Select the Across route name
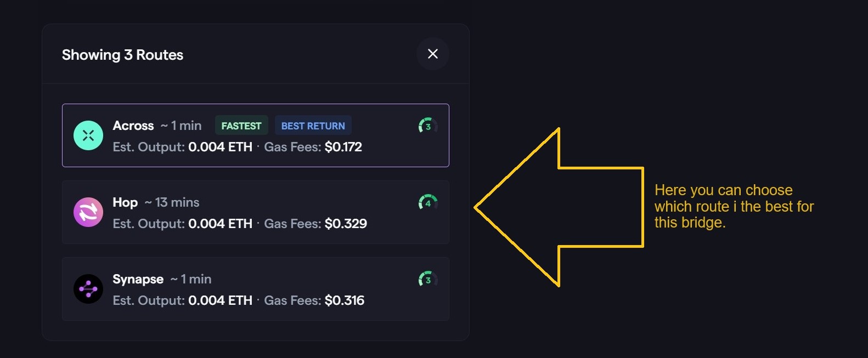Image resolution: width=868 pixels, height=358 pixels. click(x=133, y=126)
